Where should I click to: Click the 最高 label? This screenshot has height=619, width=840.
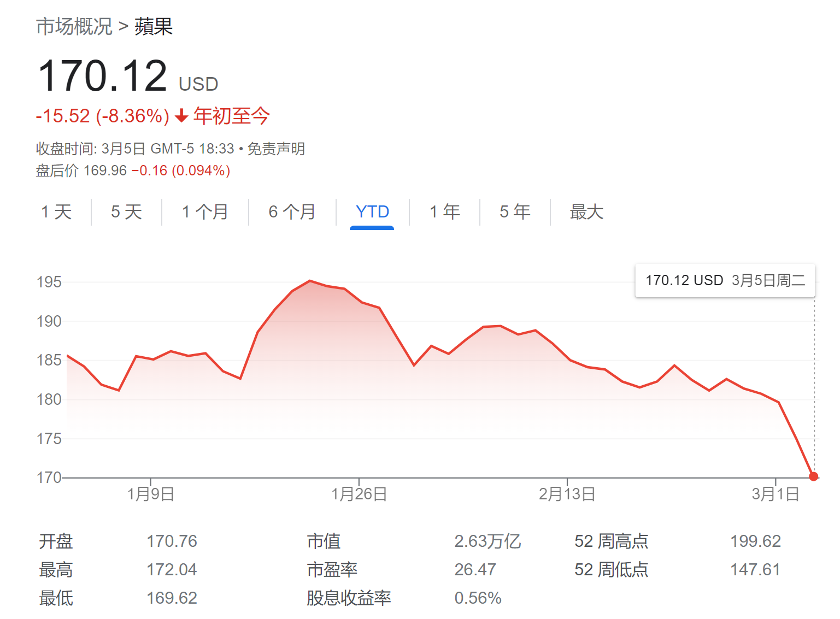56,570
